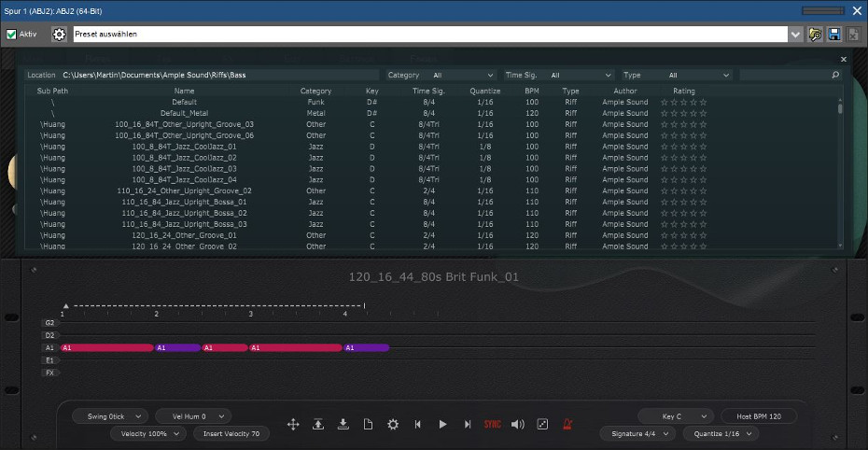This screenshot has width=868, height=450.
Task: Open the Vel Hum 0 dropdown
Action: [x=193, y=416]
